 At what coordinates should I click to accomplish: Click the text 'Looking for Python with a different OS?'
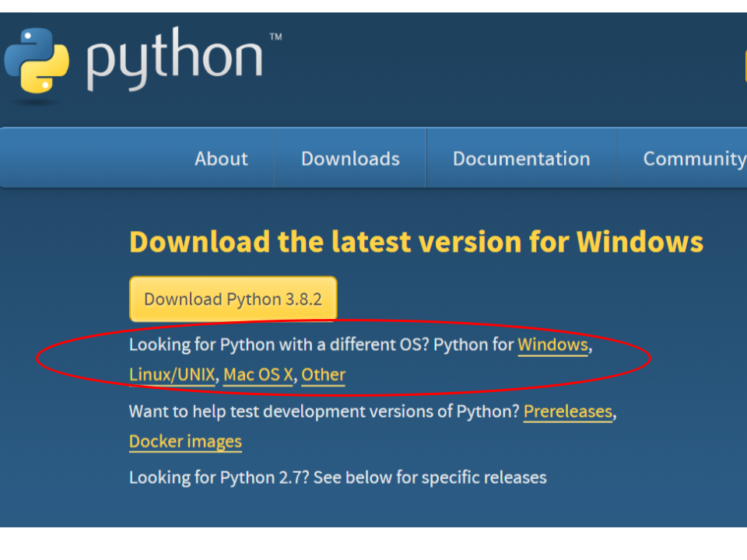(x=279, y=345)
